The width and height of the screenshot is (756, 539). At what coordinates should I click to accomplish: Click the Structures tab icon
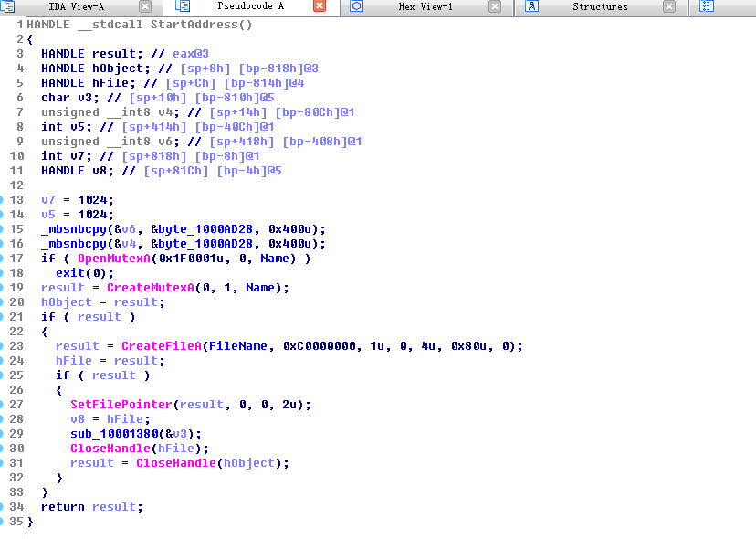tap(531, 6)
